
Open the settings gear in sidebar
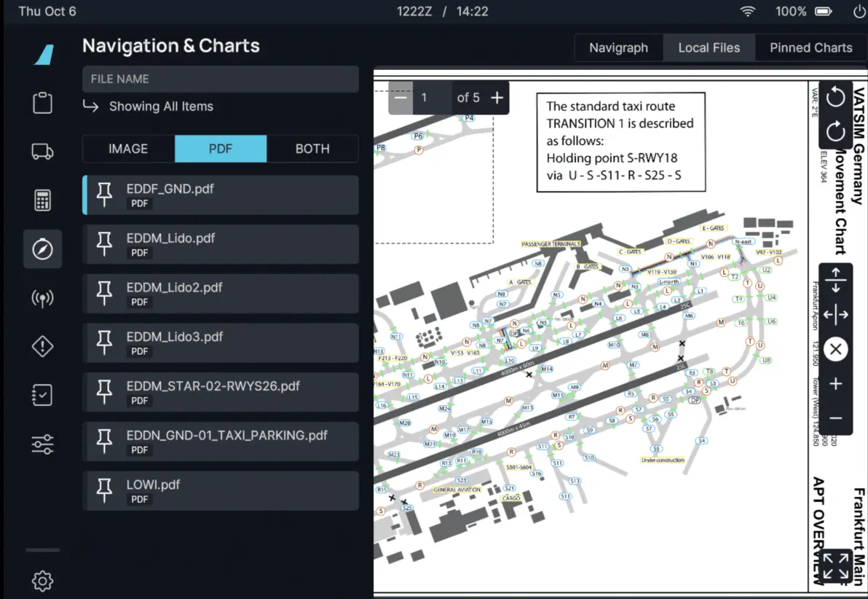coord(43,581)
